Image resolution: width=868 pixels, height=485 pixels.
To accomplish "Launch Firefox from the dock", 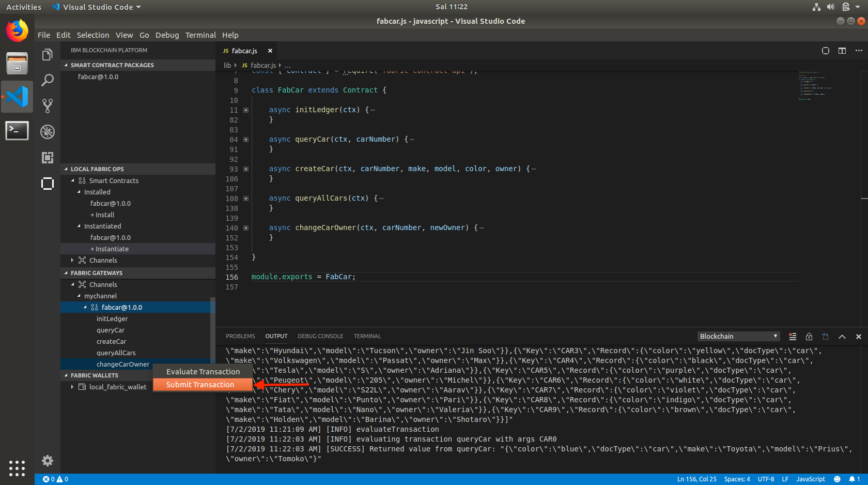I will point(17,31).
